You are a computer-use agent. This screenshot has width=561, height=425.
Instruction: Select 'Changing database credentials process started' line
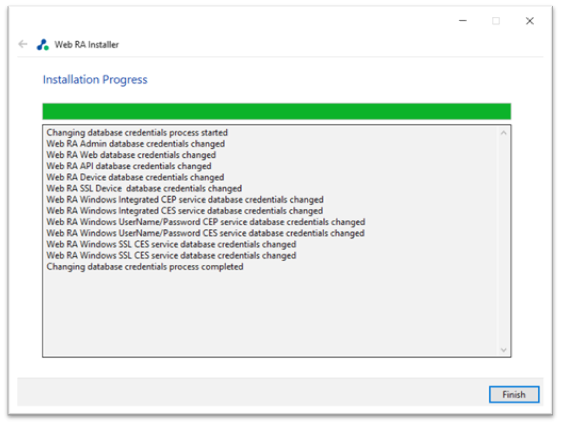tap(137, 133)
